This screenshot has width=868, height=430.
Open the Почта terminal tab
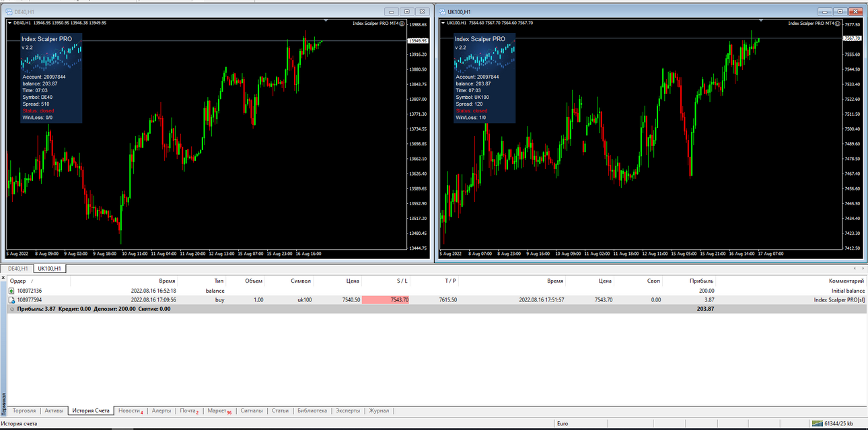pos(189,410)
